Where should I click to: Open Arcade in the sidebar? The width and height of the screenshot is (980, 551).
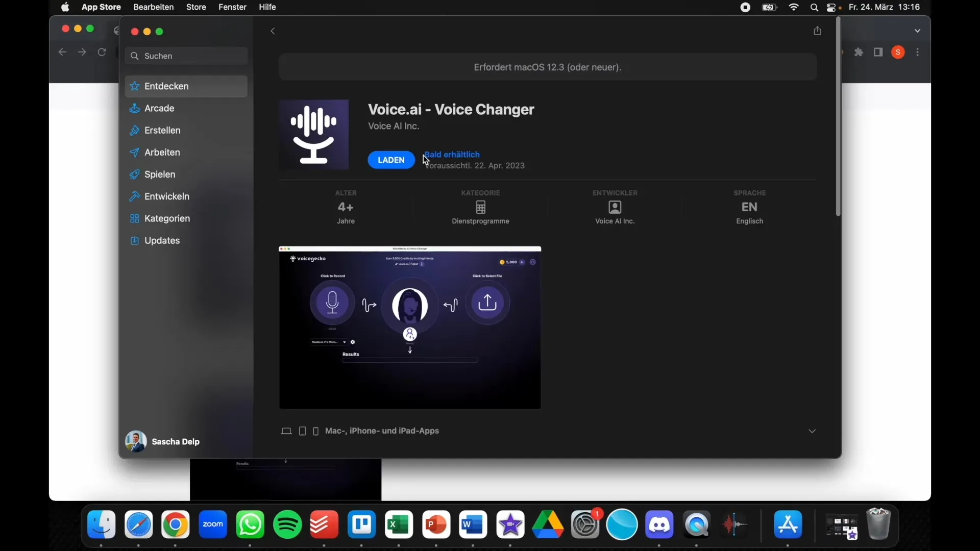[x=186, y=109]
